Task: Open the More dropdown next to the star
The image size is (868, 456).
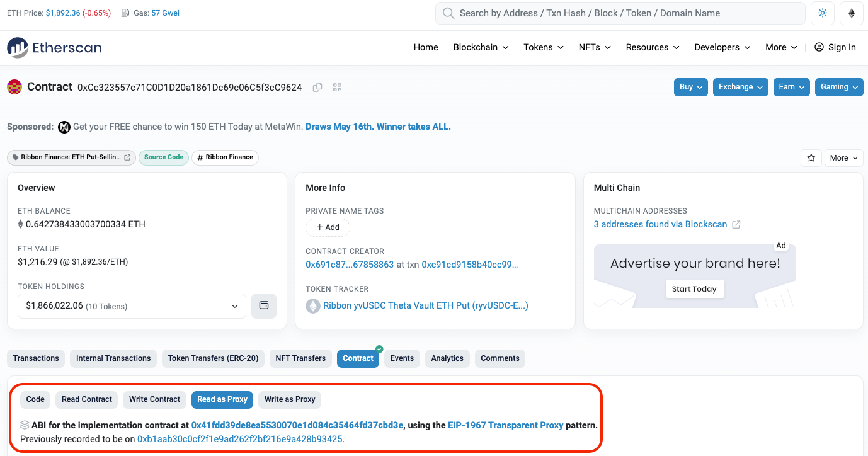Action: tap(843, 158)
